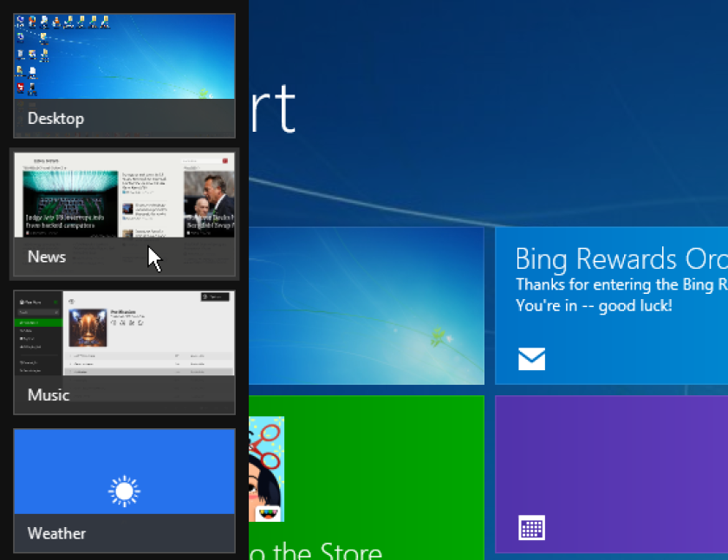728x560 pixels.
Task: Click the album art in Music thumbnail
Action: tap(88, 328)
